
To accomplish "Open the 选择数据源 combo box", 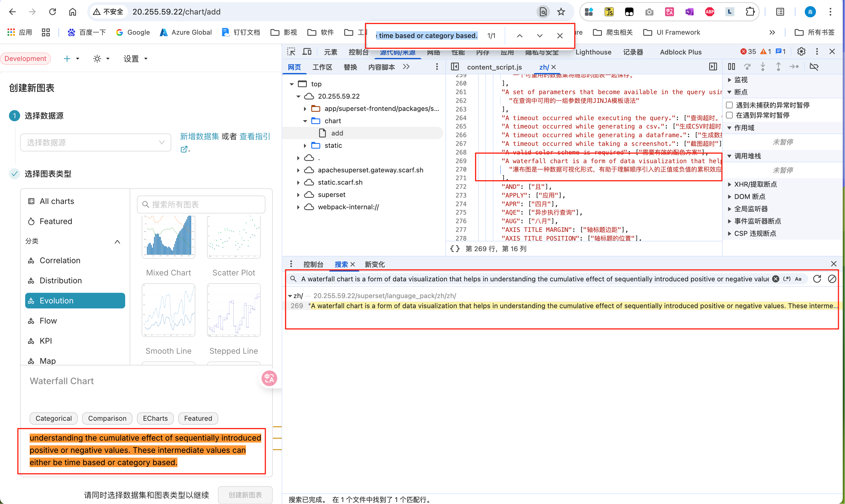I will pyautogui.click(x=96, y=142).
